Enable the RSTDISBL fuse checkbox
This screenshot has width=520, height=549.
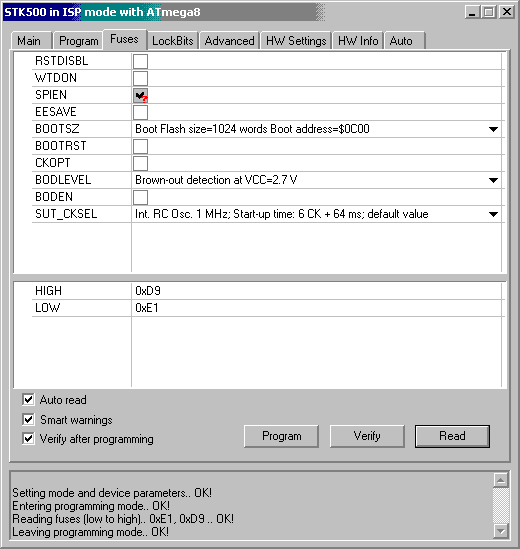[140, 61]
